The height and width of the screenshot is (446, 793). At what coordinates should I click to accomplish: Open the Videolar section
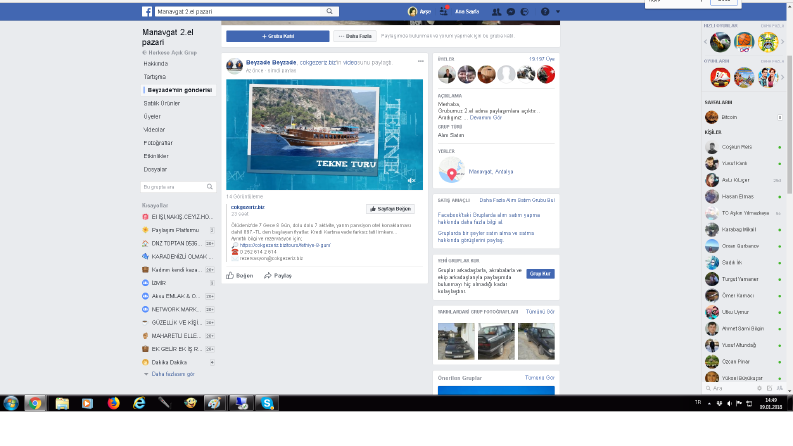pos(154,129)
